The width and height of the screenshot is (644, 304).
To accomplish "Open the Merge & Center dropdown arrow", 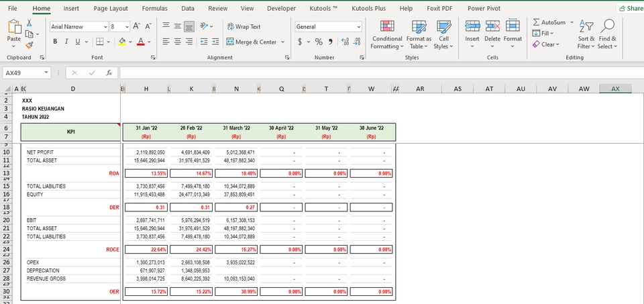I will point(282,42).
